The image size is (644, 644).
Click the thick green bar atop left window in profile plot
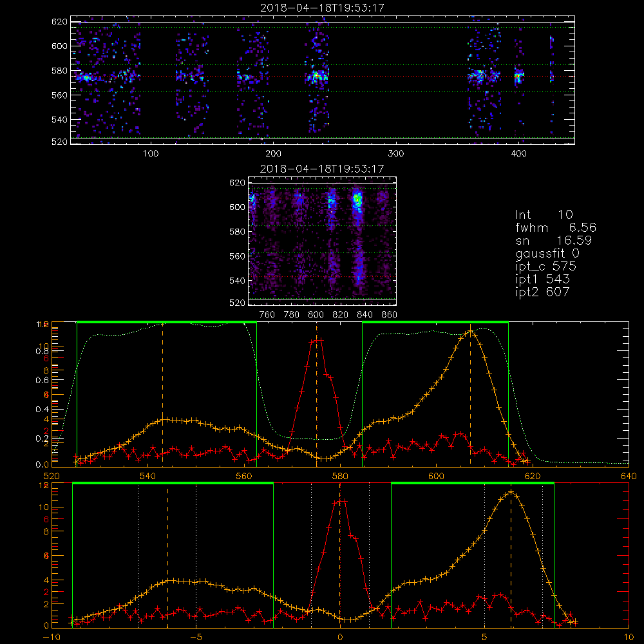(x=167, y=323)
